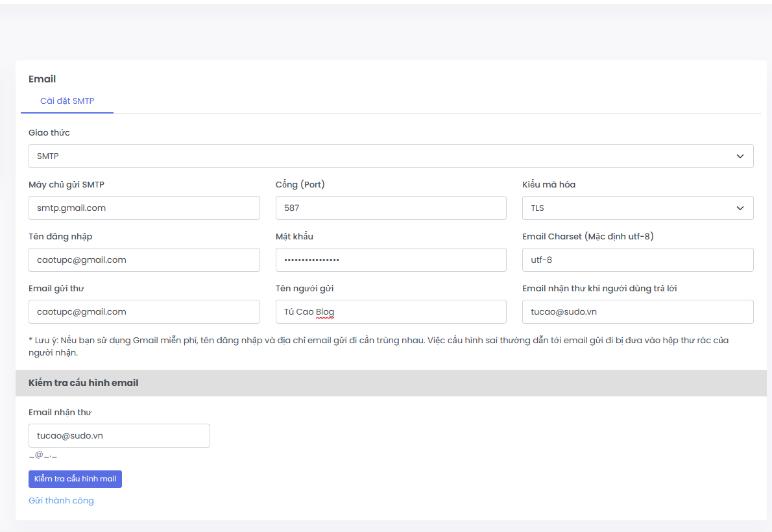772x532 pixels.
Task: Select the Tên người gửi field
Action: pos(391,311)
